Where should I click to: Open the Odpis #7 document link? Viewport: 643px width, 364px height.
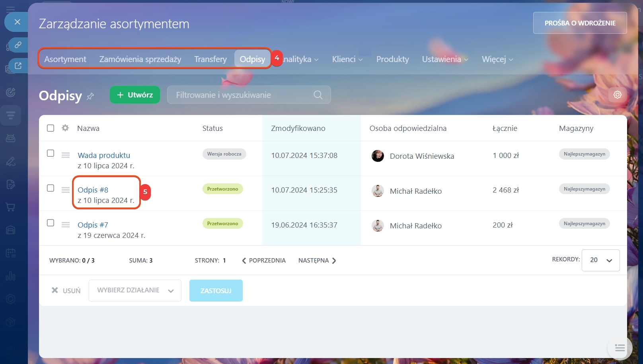coord(93,225)
